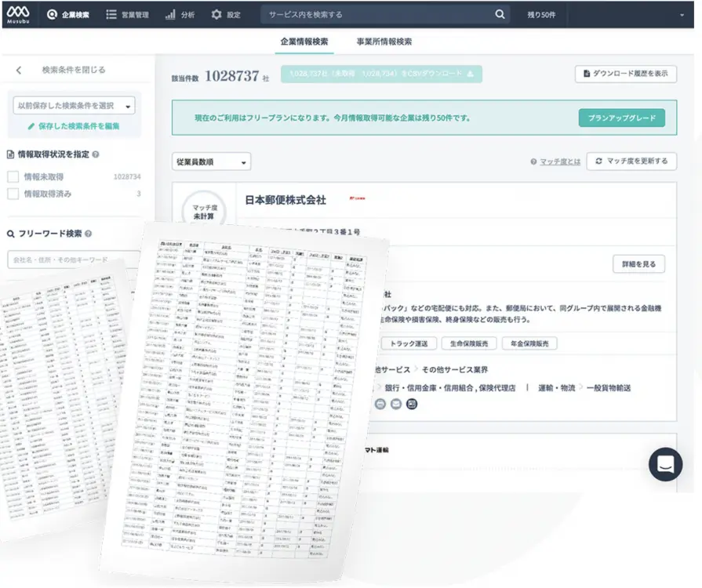702x588 pixels.
Task: Click その他サービス業界 category text
Action: 454,369
